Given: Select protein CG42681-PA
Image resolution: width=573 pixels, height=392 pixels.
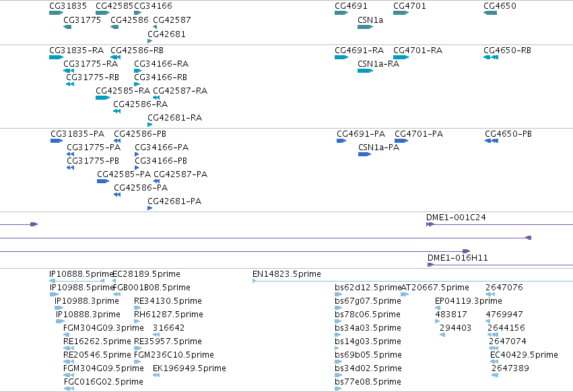Looking at the screenshot, I should click(x=174, y=201).
